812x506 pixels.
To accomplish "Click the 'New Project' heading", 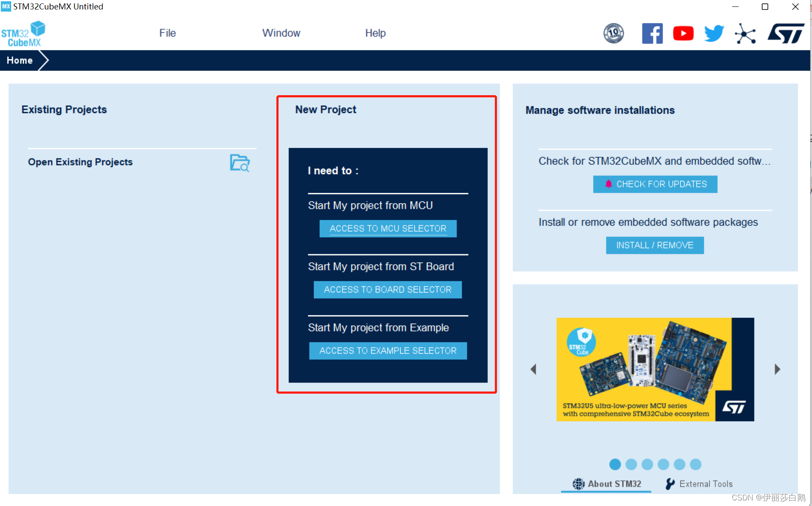I will coord(326,110).
